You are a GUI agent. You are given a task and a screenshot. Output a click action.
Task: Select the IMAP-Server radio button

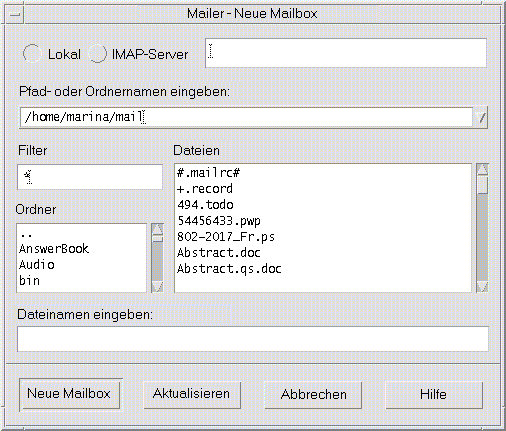tap(97, 53)
